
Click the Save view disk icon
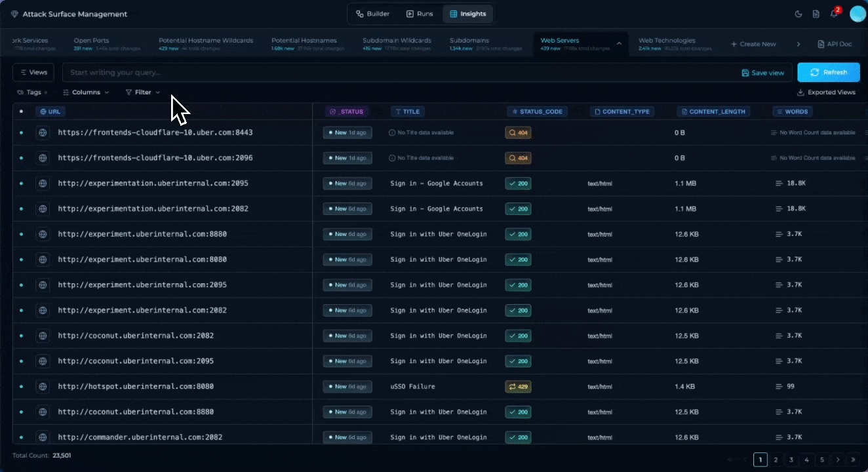(x=745, y=73)
